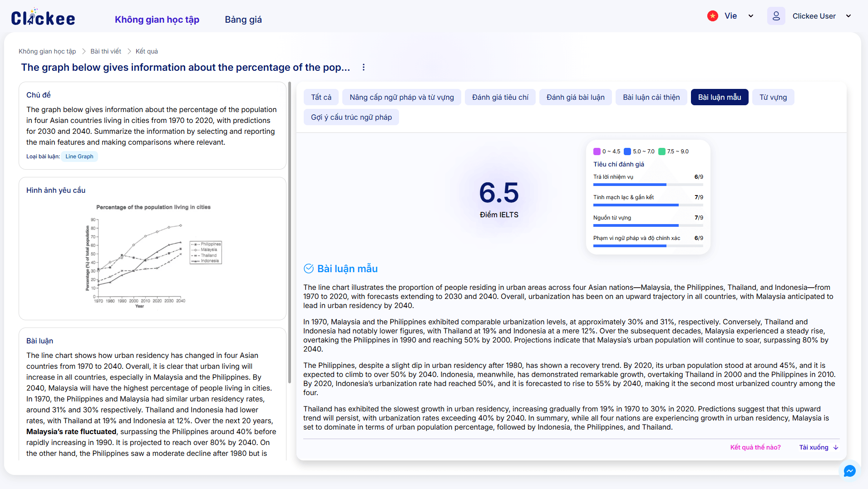This screenshot has width=868, height=489.
Task: Click the 6.5 Điểm IELTS score
Action: coord(499,198)
